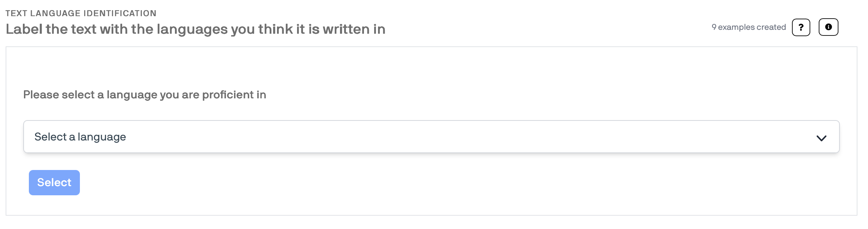View task details with the i button
This screenshot has width=868, height=229.
(828, 27)
